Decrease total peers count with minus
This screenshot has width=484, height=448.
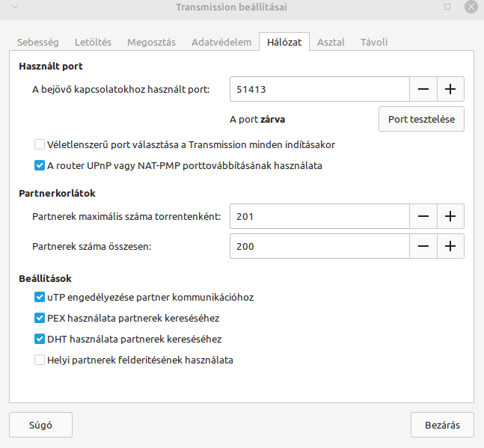423,246
